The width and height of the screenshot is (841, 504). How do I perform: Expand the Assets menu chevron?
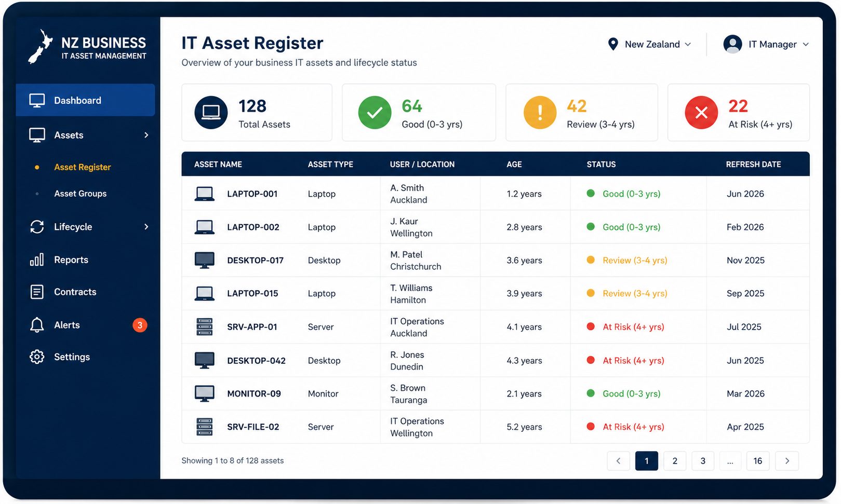coord(146,135)
